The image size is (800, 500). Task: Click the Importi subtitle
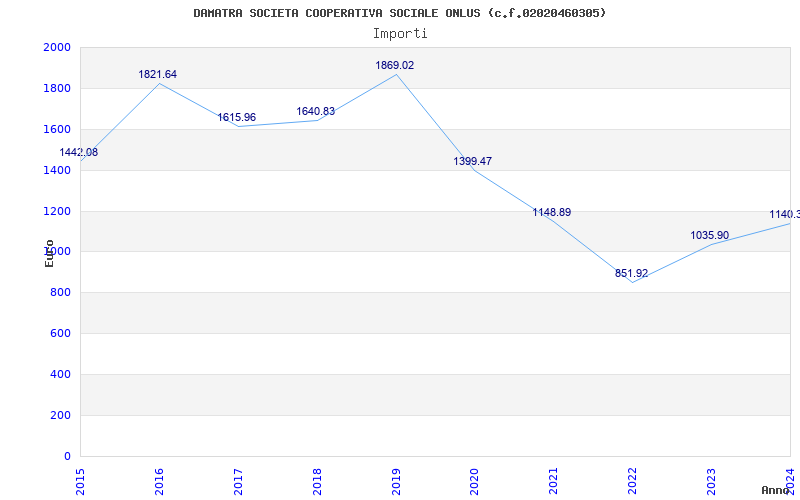pyautogui.click(x=400, y=34)
